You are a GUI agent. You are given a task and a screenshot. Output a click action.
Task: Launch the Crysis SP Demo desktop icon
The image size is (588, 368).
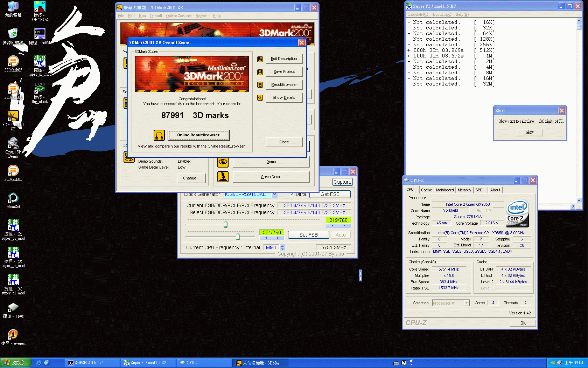pos(13,148)
